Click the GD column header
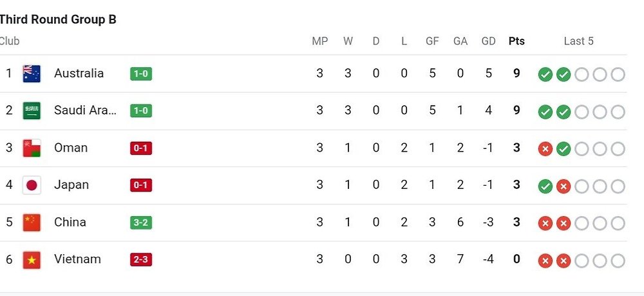This screenshot has width=644, height=296. [489, 41]
